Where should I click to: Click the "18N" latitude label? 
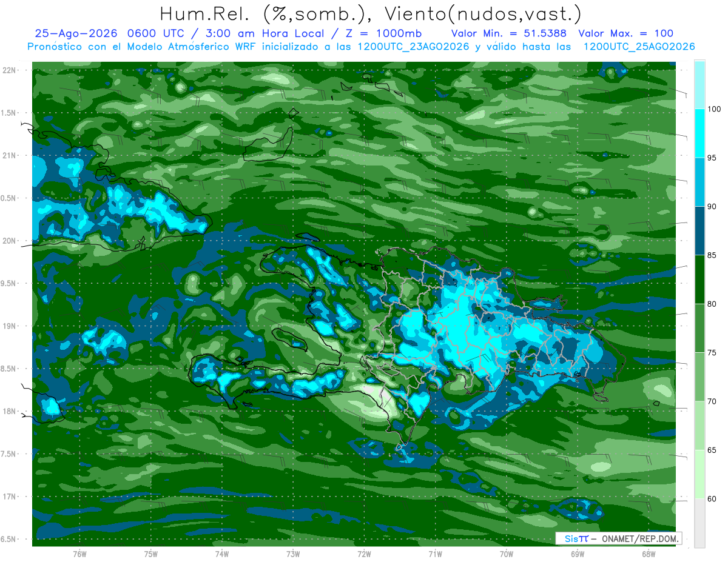coord(9,411)
